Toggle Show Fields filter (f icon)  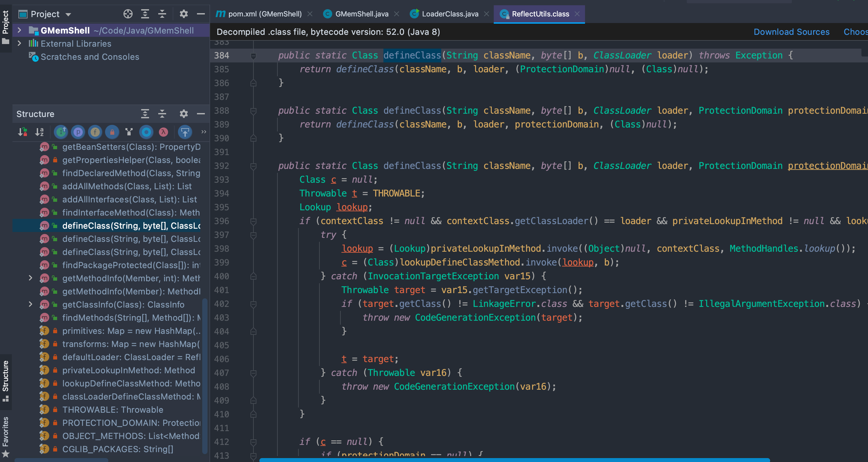click(x=95, y=132)
